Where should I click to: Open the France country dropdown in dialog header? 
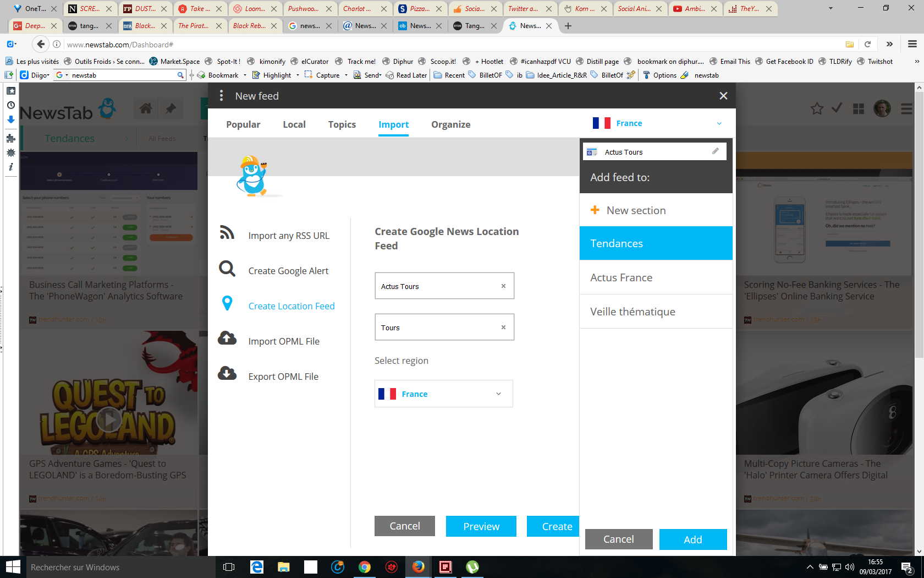pos(657,123)
